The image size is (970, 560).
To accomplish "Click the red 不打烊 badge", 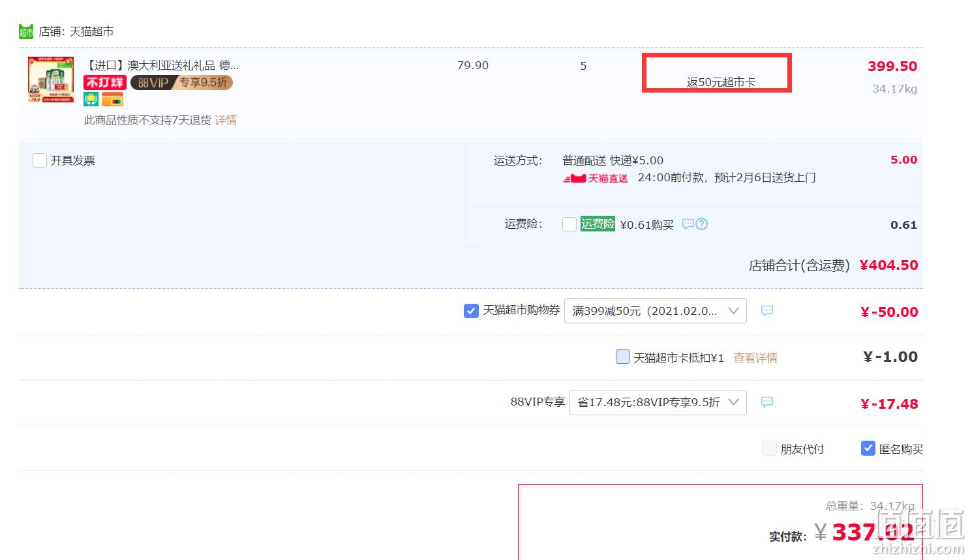I will pyautogui.click(x=105, y=83).
